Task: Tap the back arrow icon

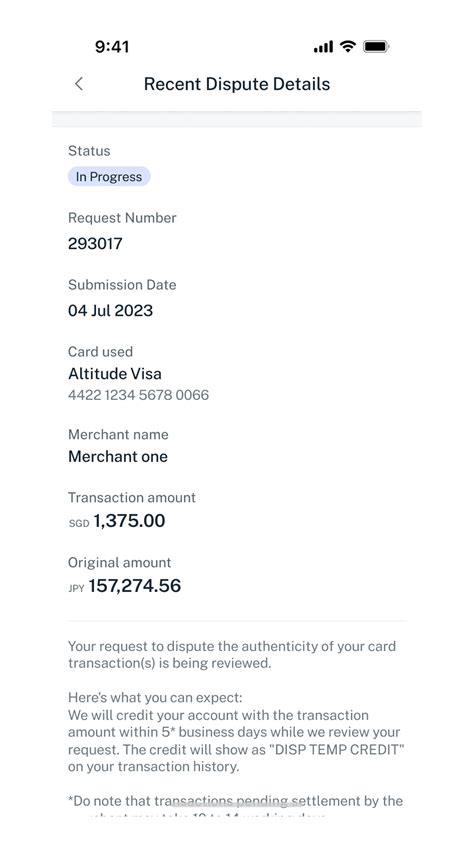Action: coord(79,84)
